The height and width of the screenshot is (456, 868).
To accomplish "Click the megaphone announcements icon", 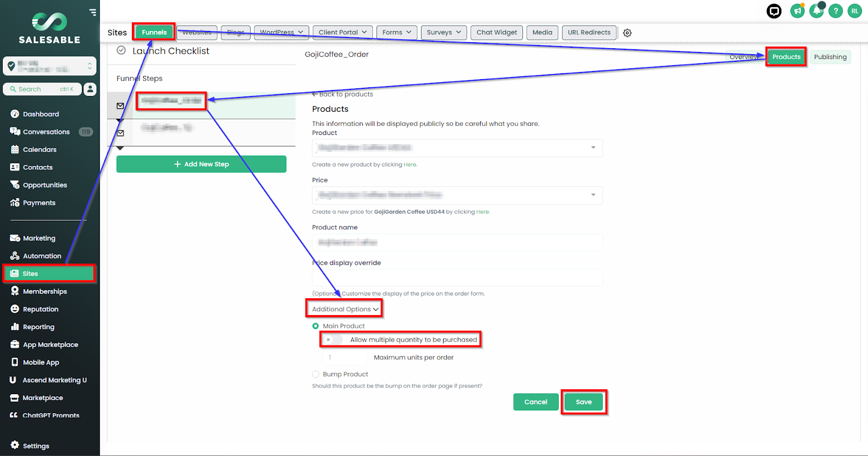I will pyautogui.click(x=797, y=11).
